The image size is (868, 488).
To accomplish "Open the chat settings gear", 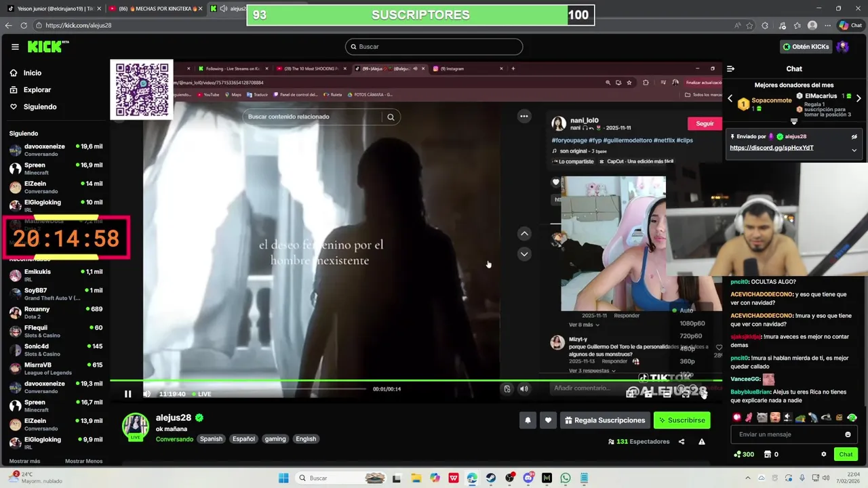I will 824,454.
